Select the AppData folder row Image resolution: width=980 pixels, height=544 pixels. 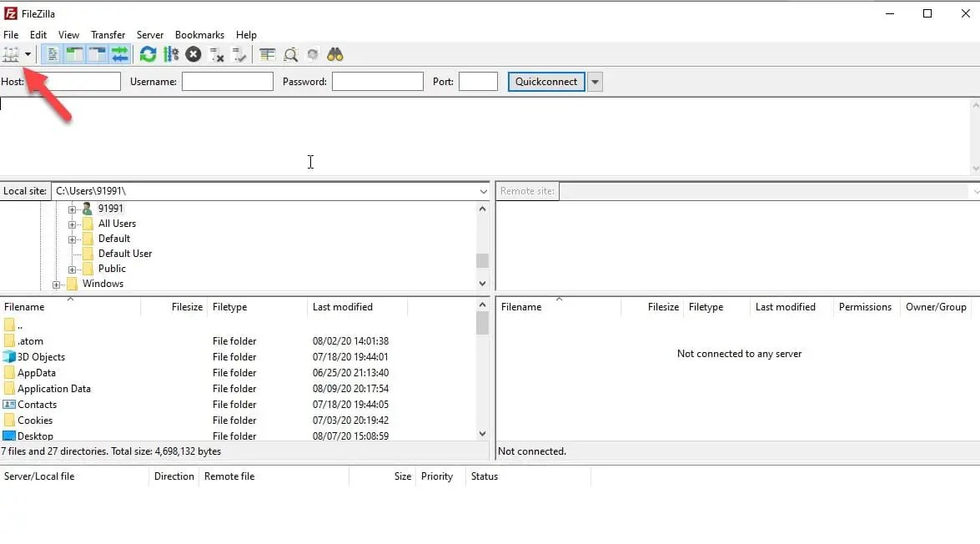coord(238,373)
